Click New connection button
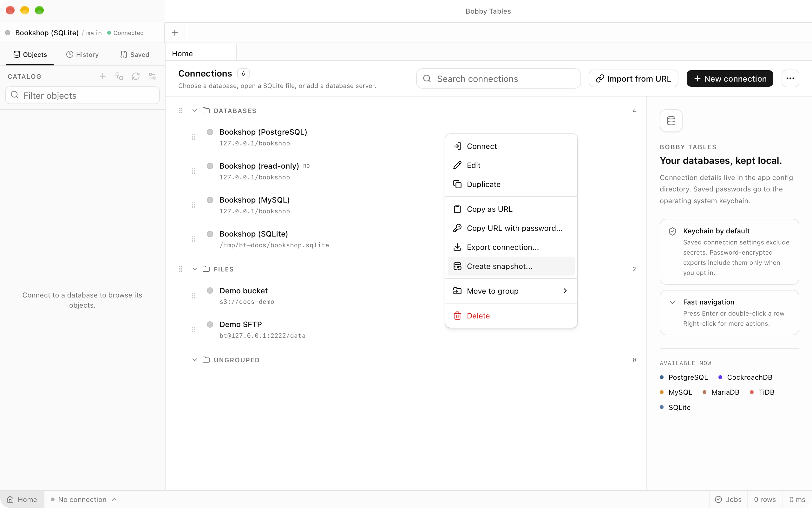 [730, 78]
